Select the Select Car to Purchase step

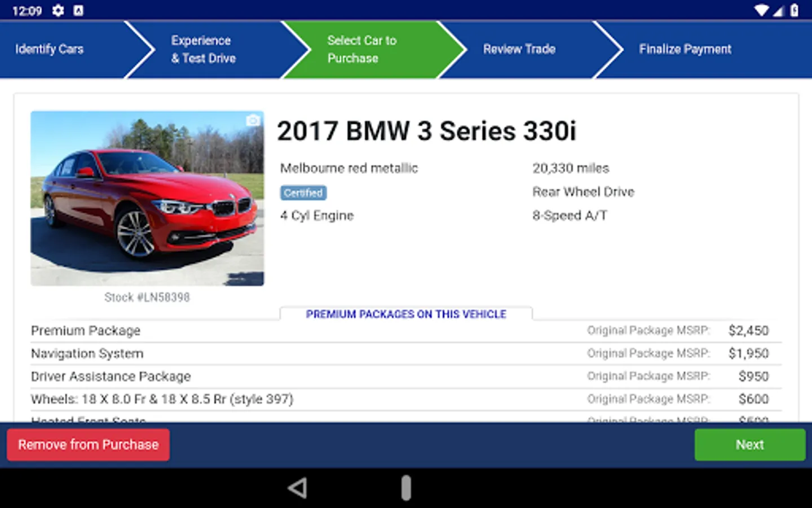pos(373,50)
